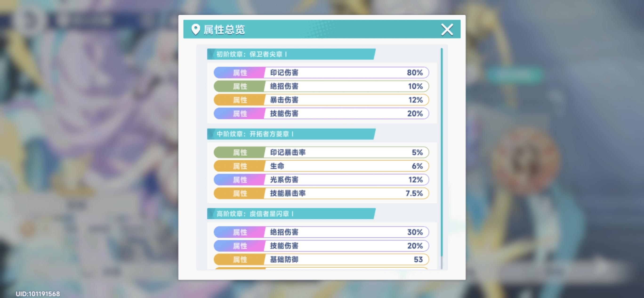Select the 生命 6% attribute row

pyautogui.click(x=321, y=166)
